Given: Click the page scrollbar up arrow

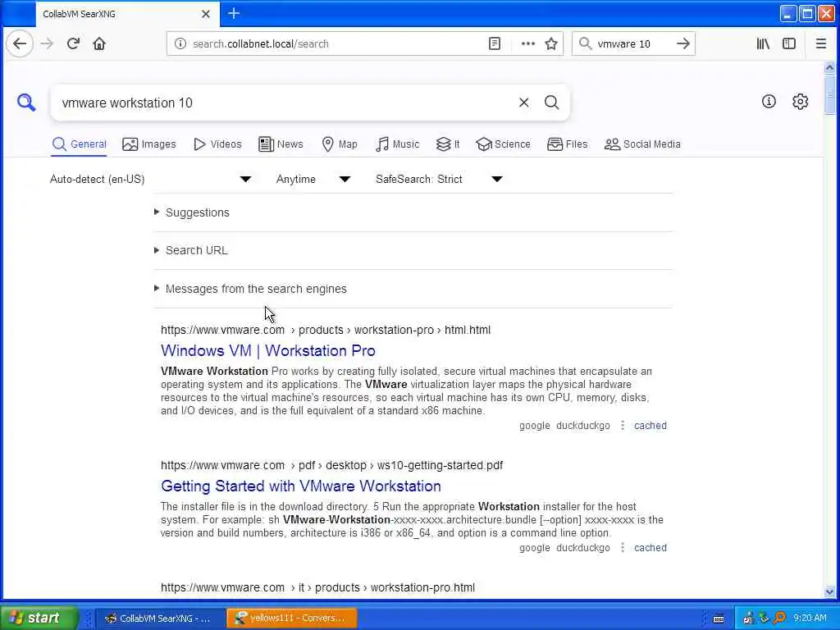Looking at the screenshot, I should coord(829,67).
